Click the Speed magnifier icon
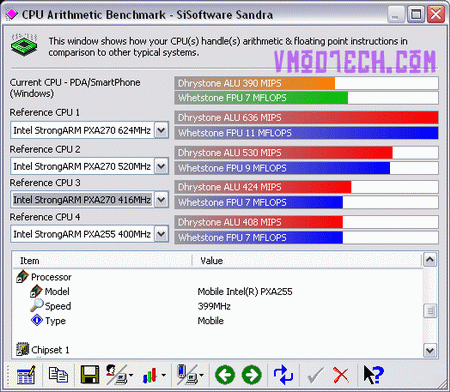This screenshot has width=450, height=392. [x=37, y=305]
